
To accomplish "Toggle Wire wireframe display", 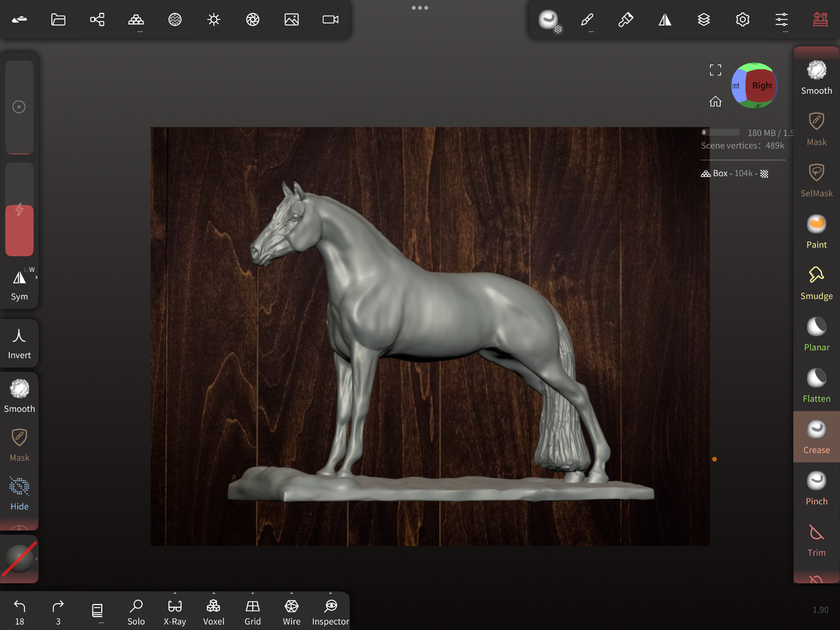I will coord(291,611).
